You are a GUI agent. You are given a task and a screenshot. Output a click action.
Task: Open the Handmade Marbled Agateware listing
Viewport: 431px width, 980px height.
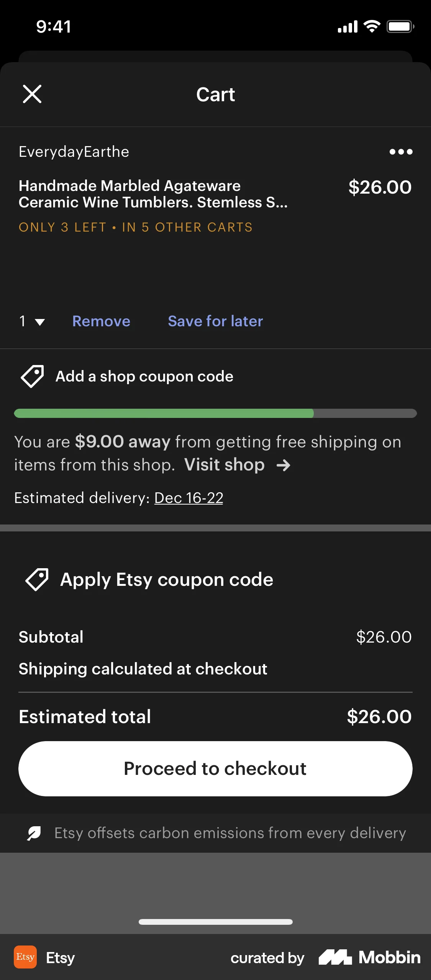pos(153,194)
